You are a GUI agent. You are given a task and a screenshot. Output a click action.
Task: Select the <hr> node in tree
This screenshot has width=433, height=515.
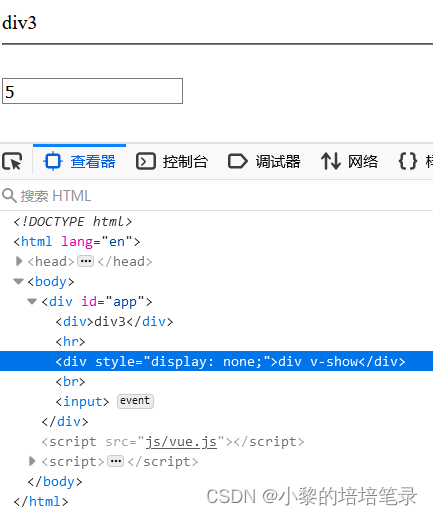[70, 342]
